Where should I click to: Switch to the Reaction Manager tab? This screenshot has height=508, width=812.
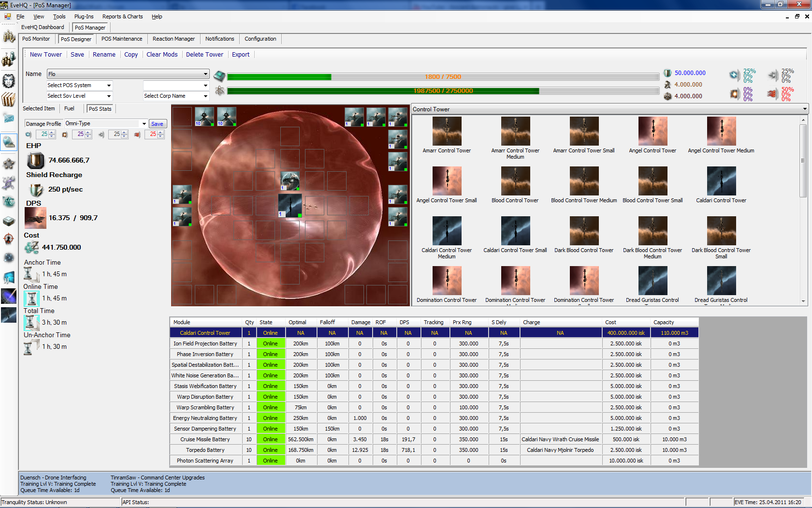coord(174,39)
